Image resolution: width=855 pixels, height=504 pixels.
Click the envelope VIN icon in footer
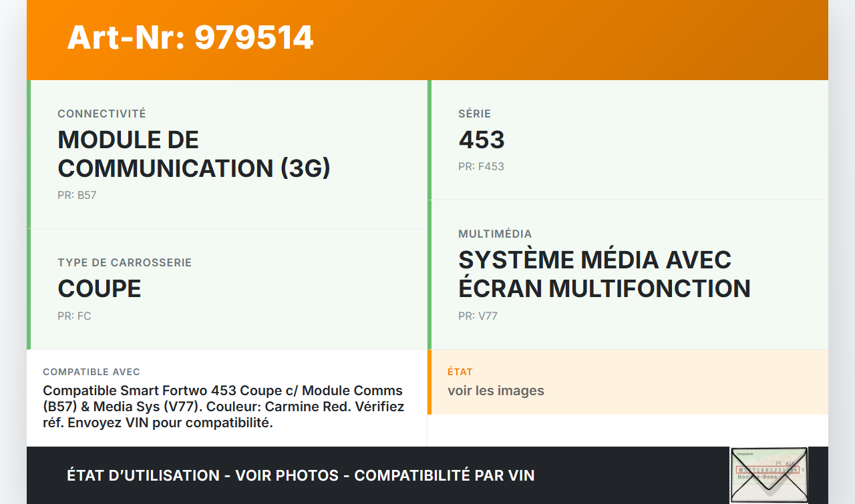pos(769,475)
